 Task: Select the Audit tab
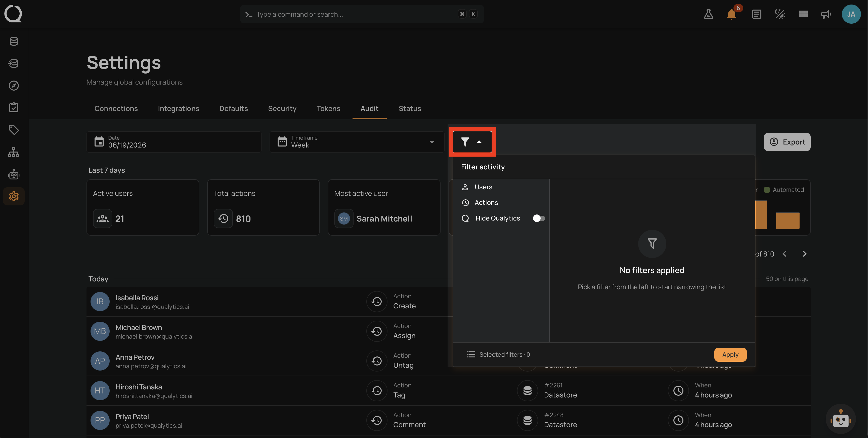tap(369, 109)
